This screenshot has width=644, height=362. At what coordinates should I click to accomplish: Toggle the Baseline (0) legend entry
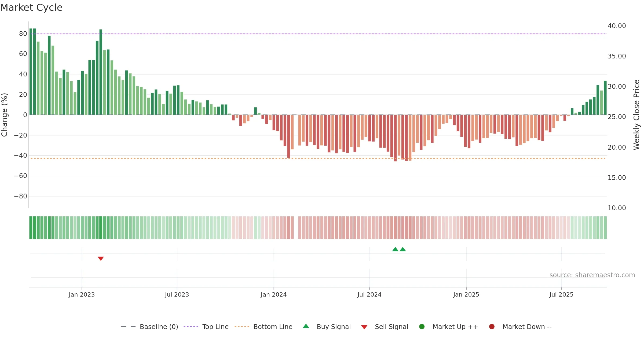149,327
